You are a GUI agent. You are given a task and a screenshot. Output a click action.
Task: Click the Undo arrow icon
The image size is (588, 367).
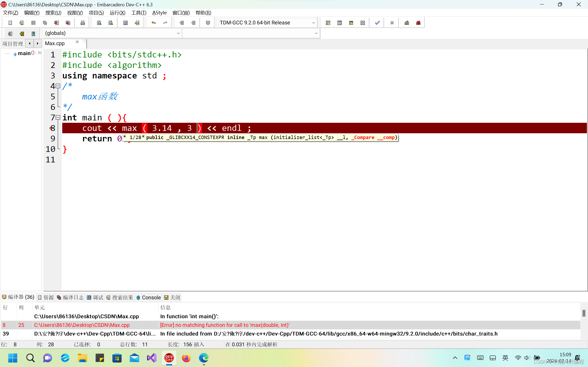(154, 23)
